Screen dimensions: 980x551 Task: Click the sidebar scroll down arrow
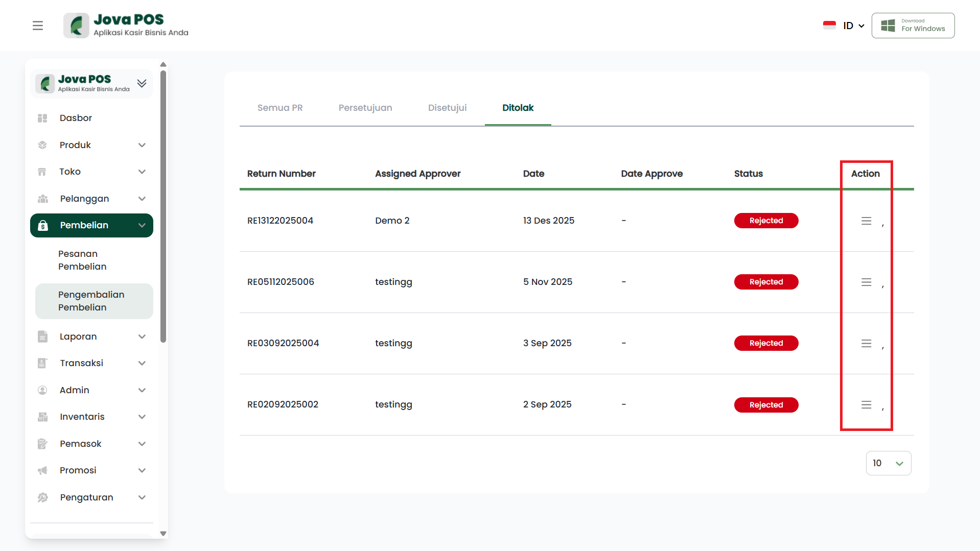click(x=164, y=533)
